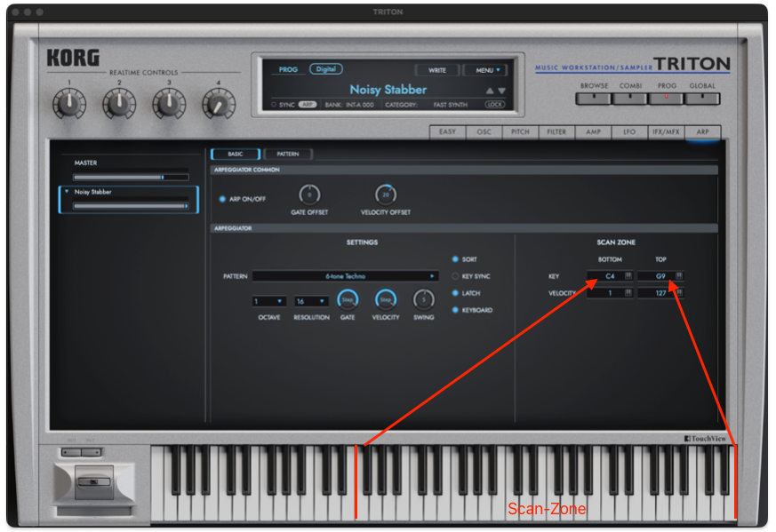
Task: Click keyboard icon beside Velocity Bottom 1
Action: [x=628, y=293]
